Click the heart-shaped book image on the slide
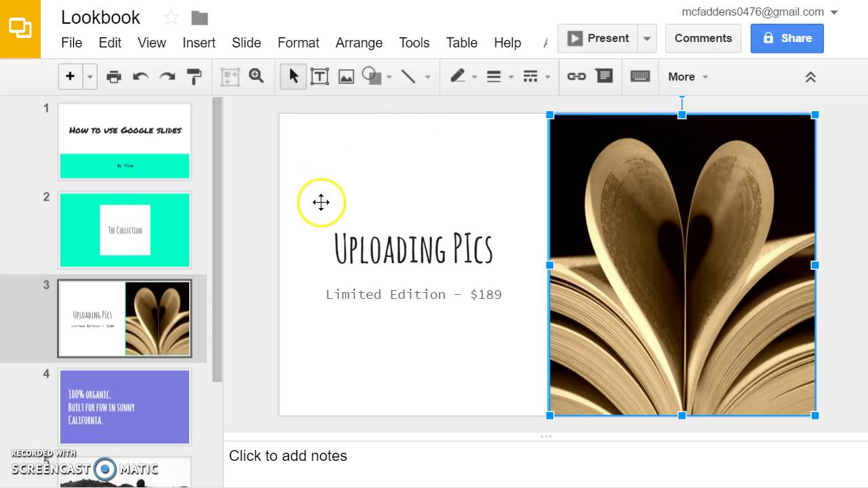868x488 pixels. (x=682, y=265)
